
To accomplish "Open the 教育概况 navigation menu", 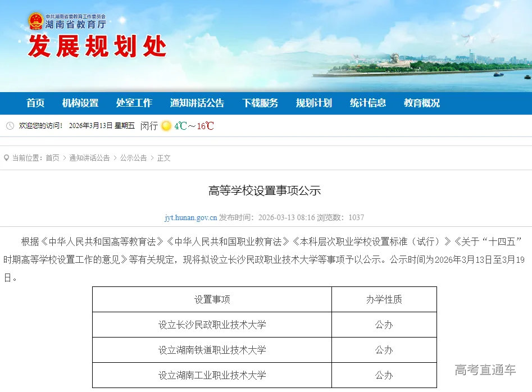I will point(421,103).
